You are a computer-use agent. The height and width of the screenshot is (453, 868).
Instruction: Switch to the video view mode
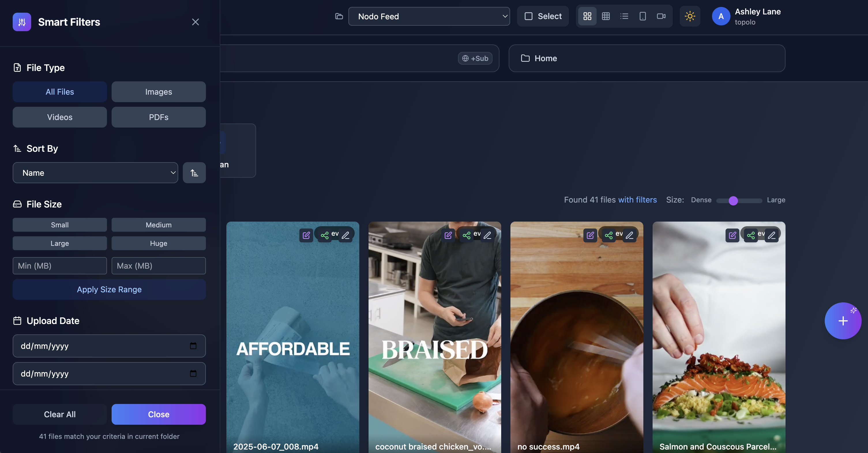click(661, 16)
